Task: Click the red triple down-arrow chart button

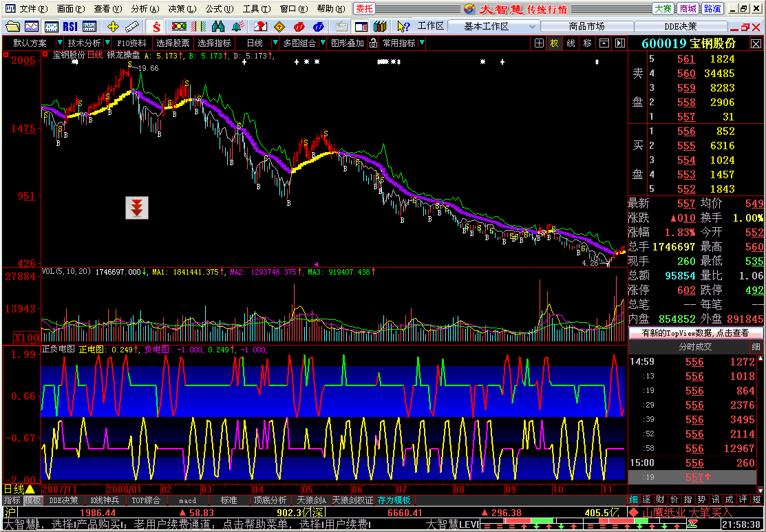Action: [137, 208]
